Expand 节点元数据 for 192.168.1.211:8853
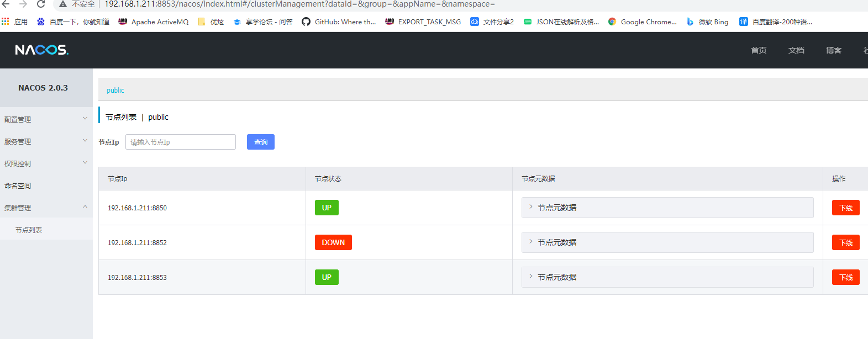The width and height of the screenshot is (868, 339). tap(667, 277)
